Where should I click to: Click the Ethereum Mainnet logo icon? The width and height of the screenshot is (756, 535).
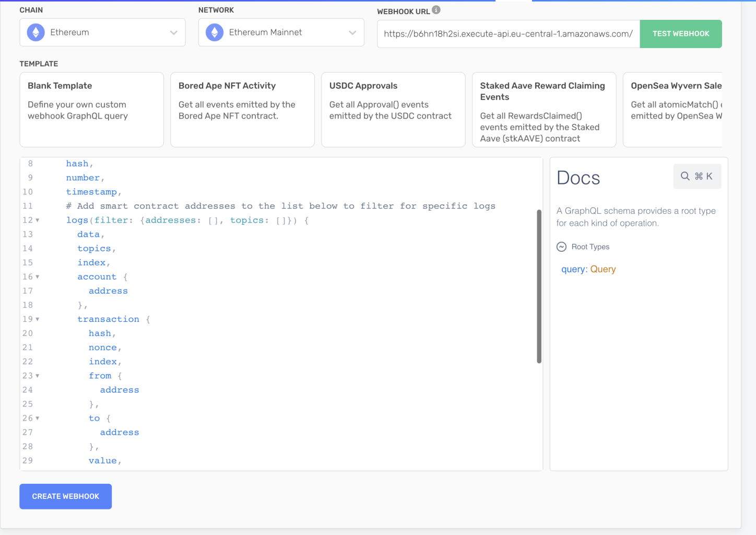click(x=215, y=32)
